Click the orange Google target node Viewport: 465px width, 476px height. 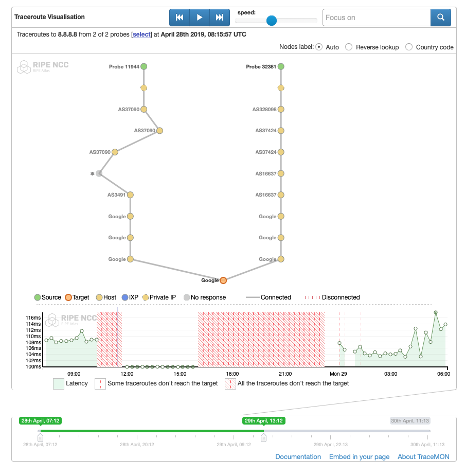(223, 280)
